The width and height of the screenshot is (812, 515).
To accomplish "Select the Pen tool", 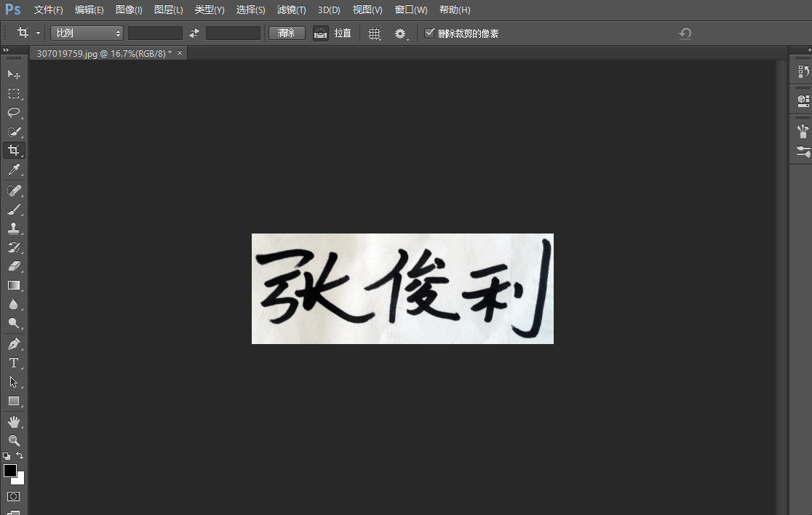I will (14, 343).
